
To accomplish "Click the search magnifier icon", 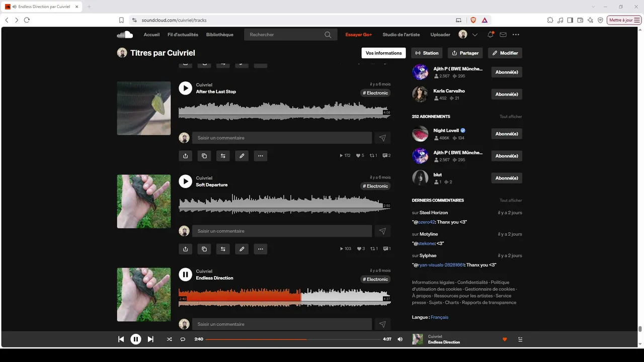I will click(x=328, y=35).
